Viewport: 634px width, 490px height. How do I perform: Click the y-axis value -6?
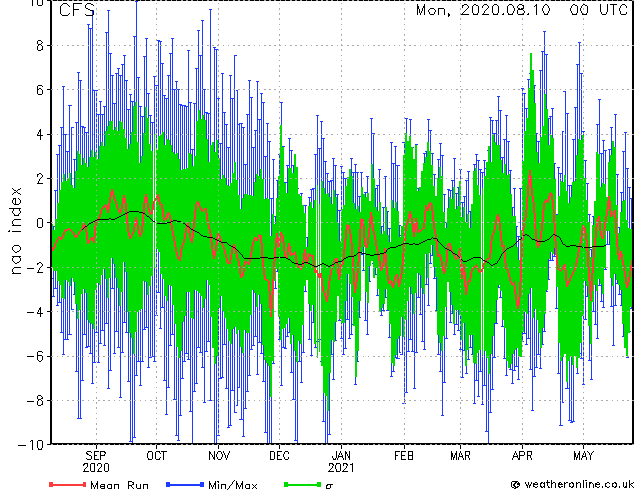click(x=35, y=356)
